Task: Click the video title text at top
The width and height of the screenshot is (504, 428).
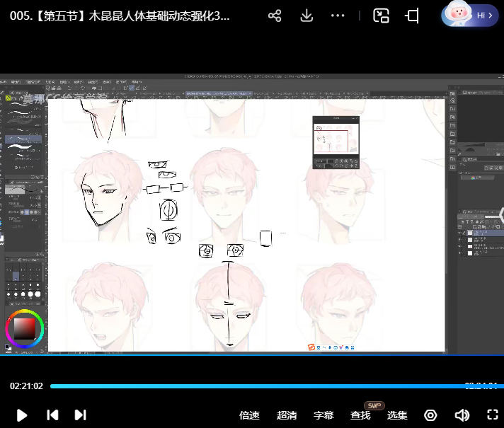Action: point(120,16)
